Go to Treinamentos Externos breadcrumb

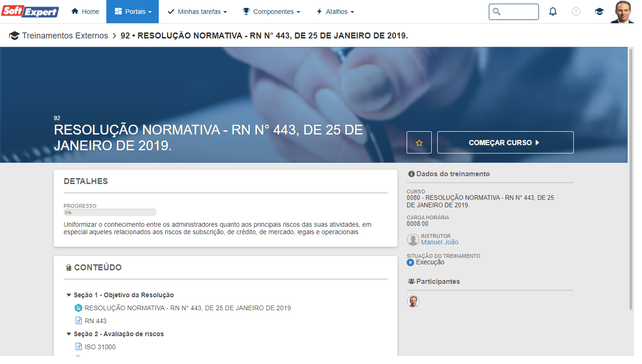(65, 36)
